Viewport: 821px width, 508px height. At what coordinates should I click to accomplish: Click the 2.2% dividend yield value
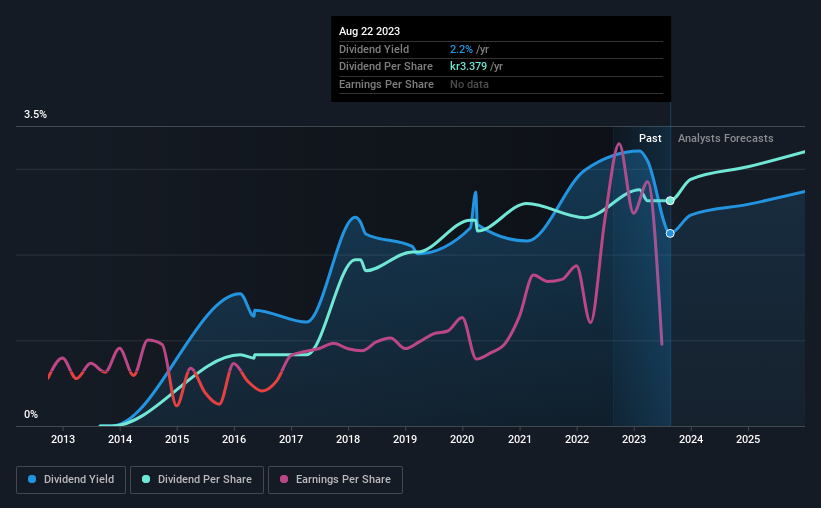[461, 49]
